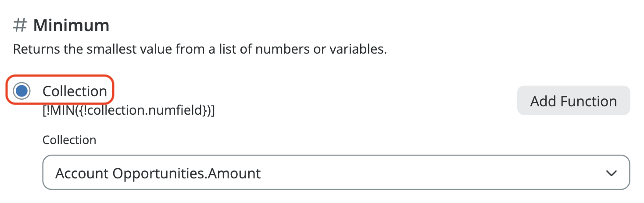Screen dimensions: 644x203
Task: Click the Minimum function heading
Action: pyautogui.click(x=71, y=26)
